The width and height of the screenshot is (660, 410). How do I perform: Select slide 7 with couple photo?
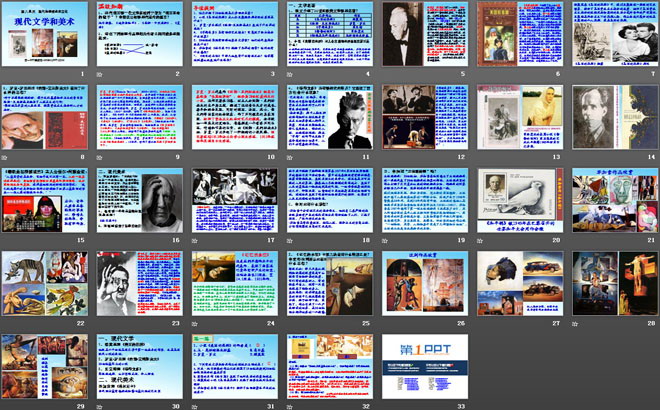coord(615,34)
